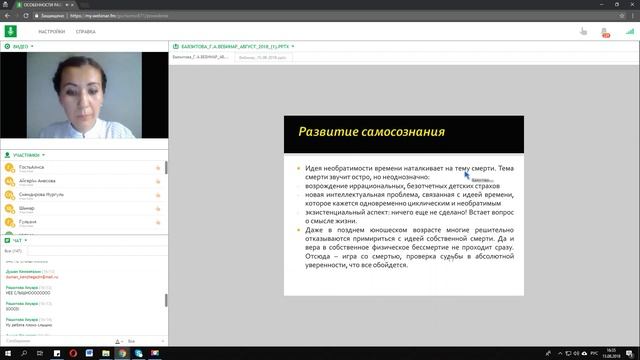Screen dimensions: 640x360
Task: Open the Opera browser from the taskbar
Action: coord(73,353)
